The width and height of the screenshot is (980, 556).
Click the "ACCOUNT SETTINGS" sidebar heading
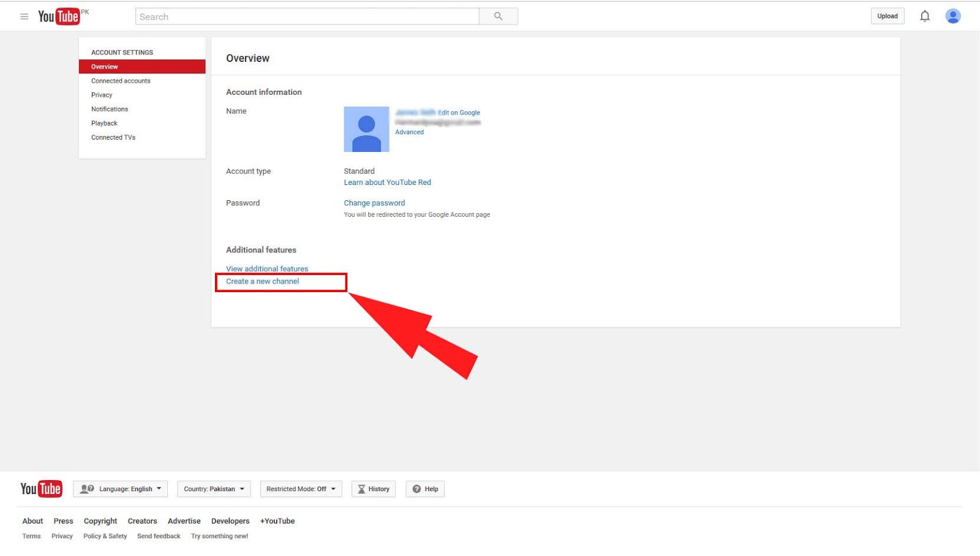tap(122, 53)
